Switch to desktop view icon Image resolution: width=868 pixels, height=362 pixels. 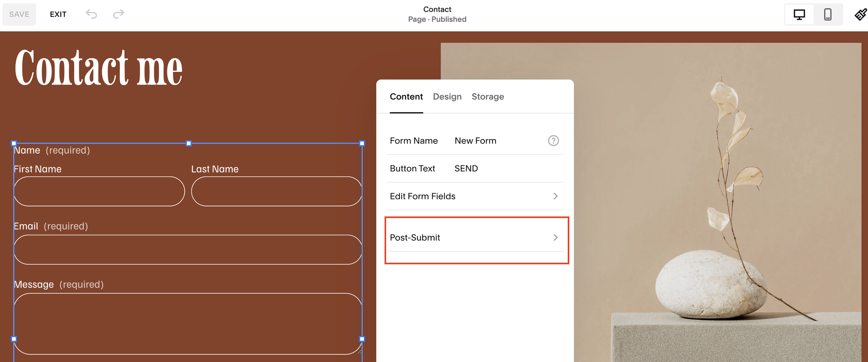coord(799,15)
